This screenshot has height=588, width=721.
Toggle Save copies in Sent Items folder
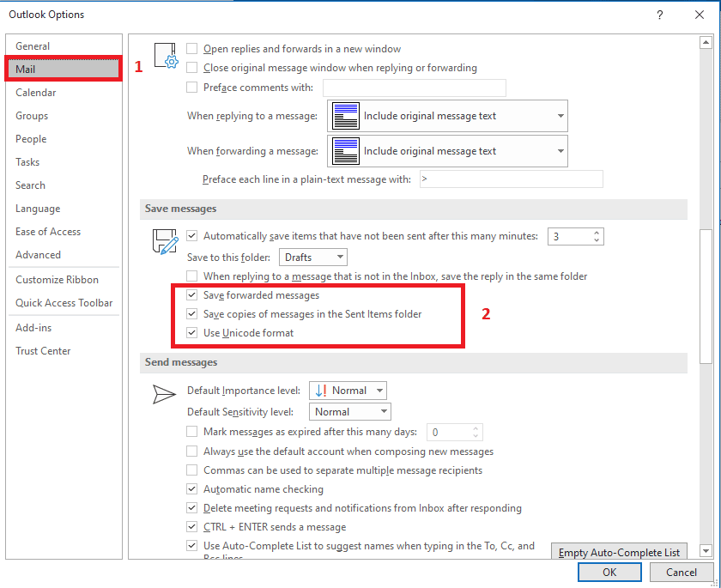click(x=191, y=314)
